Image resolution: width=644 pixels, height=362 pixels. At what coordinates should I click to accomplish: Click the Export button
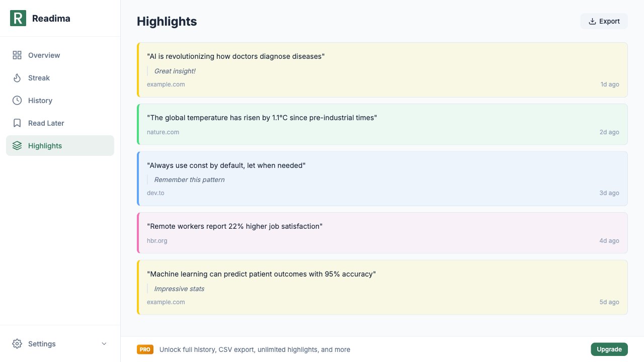click(x=604, y=21)
